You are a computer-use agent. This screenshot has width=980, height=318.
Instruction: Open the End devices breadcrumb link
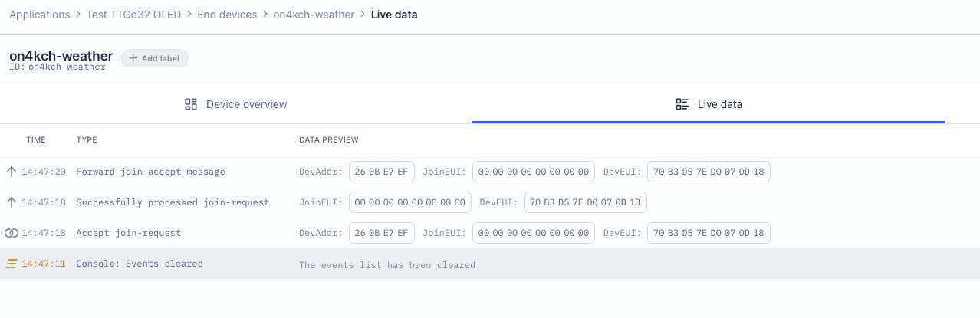click(x=227, y=15)
